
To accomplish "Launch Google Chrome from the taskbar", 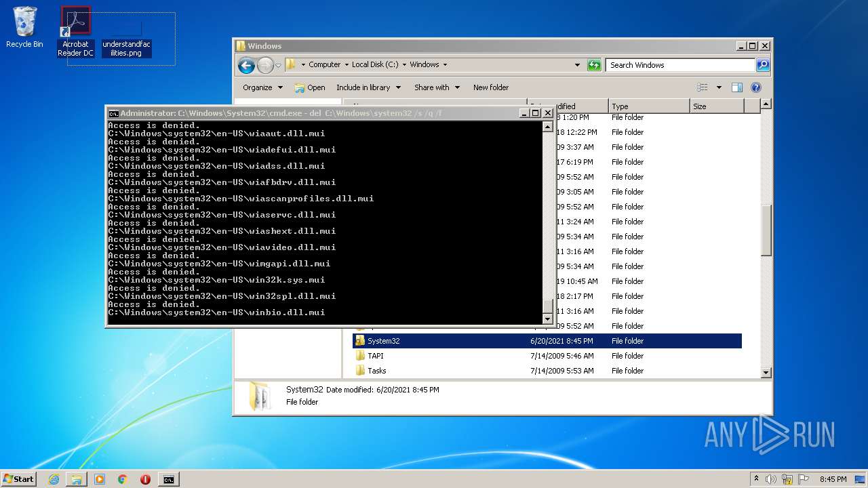I will [x=123, y=479].
